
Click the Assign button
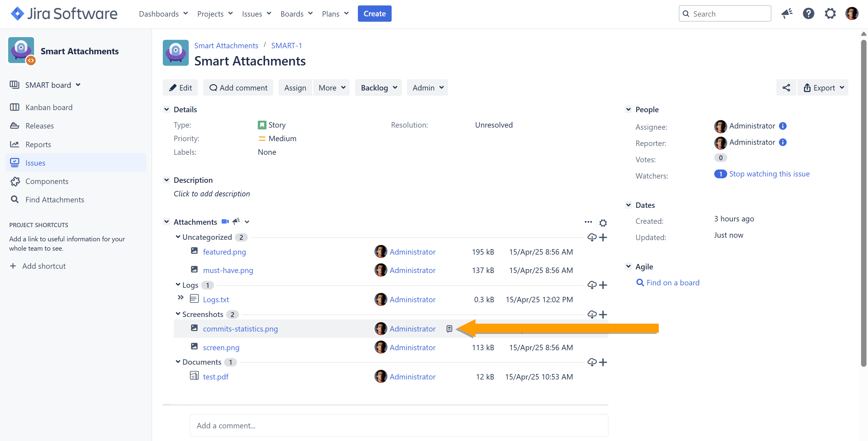click(x=295, y=88)
